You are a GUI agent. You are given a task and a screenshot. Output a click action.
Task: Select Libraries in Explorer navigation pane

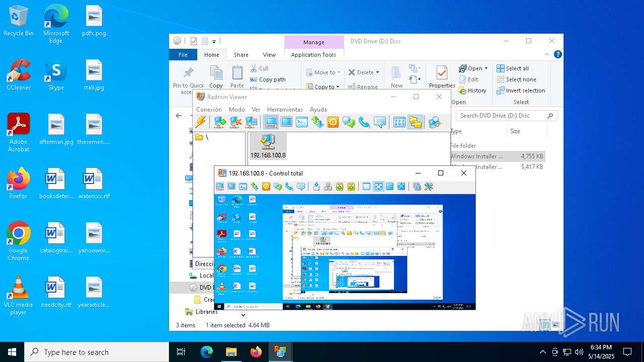202,312
